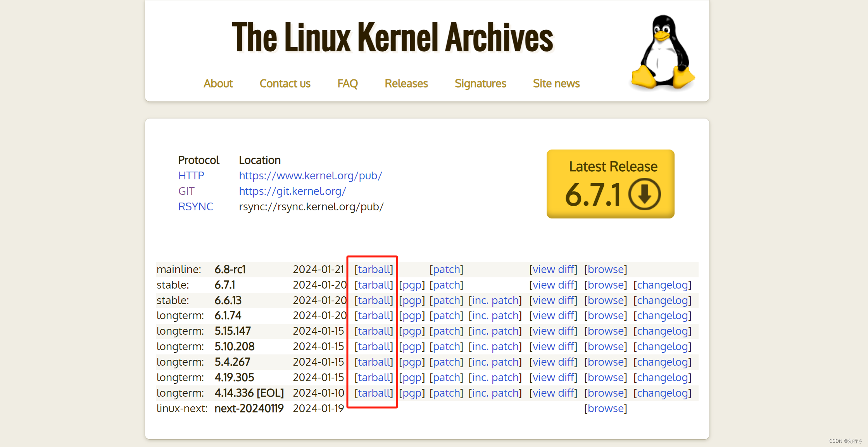Viewport: 868px width, 447px height.
Task: Click the Latest Release download arrow icon
Action: (644, 194)
